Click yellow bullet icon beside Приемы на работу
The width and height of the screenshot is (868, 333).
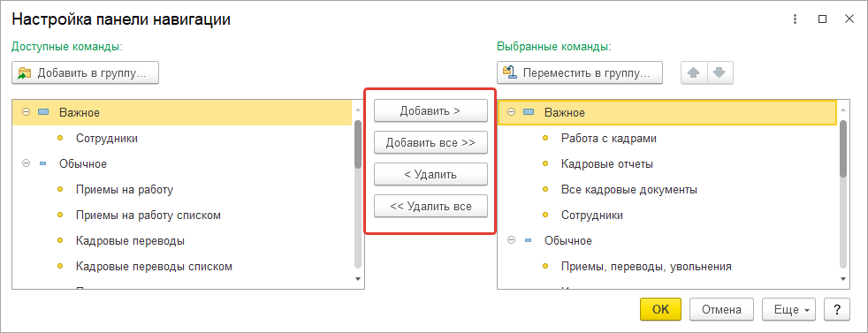point(60,190)
